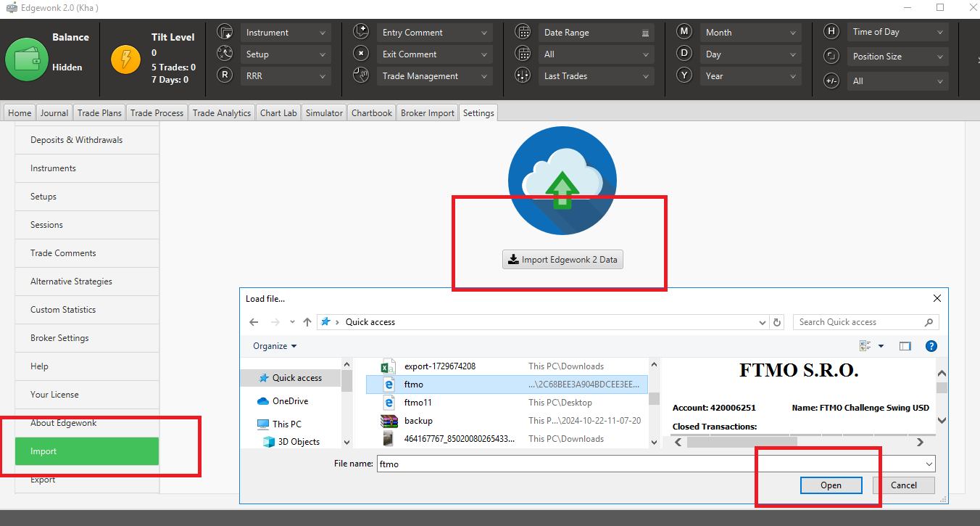Click the M icon for Month
The image size is (980, 526).
pyautogui.click(x=684, y=32)
